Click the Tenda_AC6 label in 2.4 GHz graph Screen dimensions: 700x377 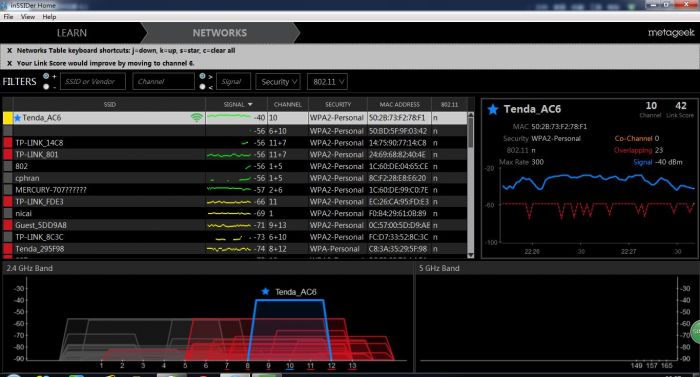click(296, 292)
